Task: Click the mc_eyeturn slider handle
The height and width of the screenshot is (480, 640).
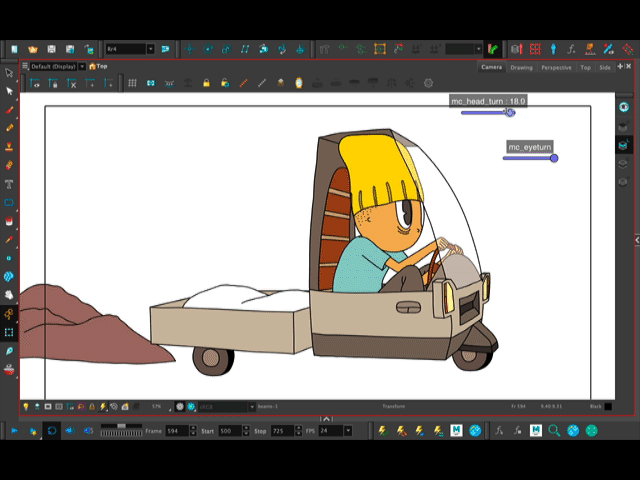Action: click(554, 158)
